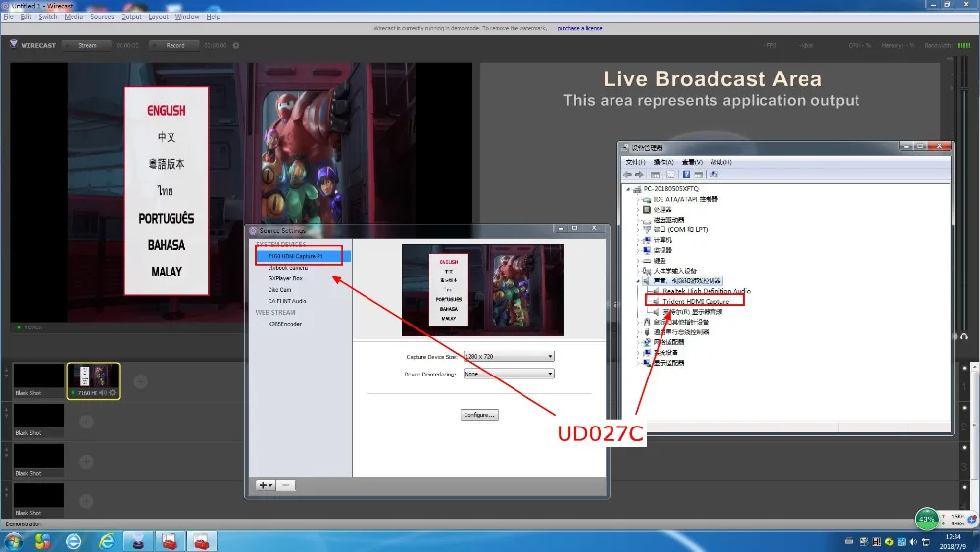Select X265Encoder under Web Stream
This screenshot has height=552, width=980.
pos(285,324)
